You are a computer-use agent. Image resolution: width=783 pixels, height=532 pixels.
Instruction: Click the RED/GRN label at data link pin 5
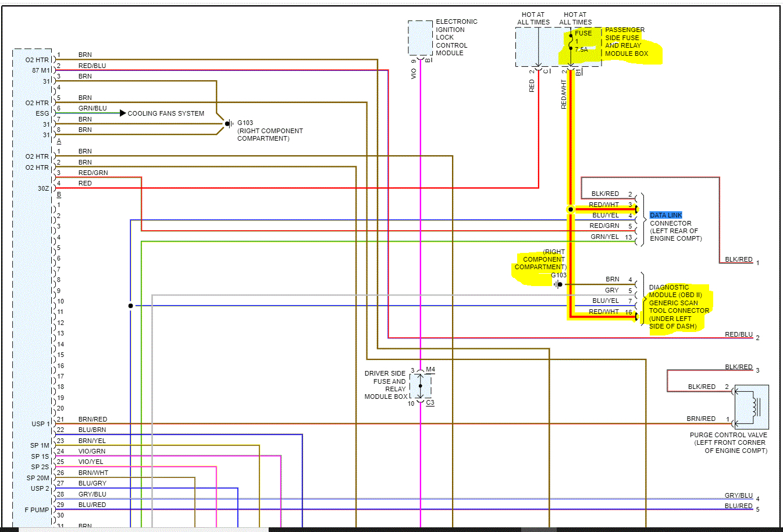[x=604, y=226]
